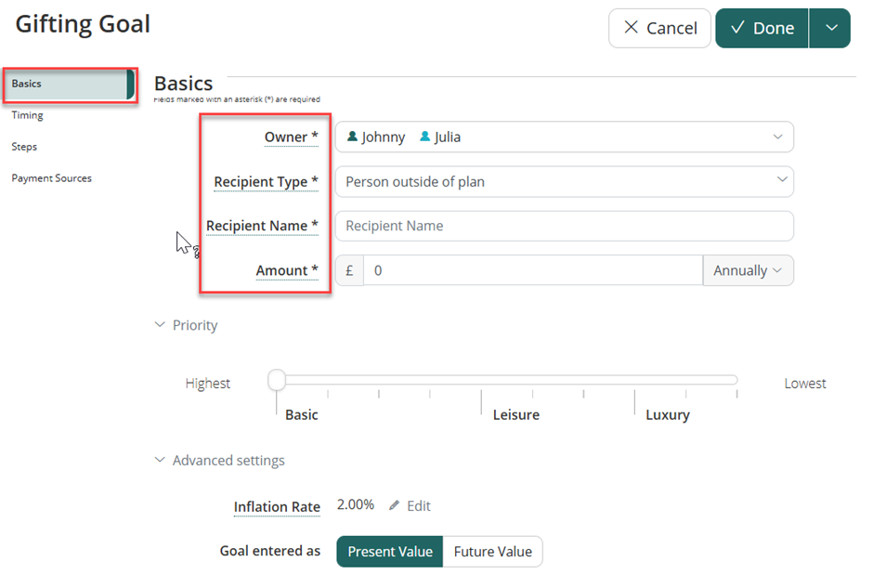Open the Recipient Type dropdown

(782, 181)
